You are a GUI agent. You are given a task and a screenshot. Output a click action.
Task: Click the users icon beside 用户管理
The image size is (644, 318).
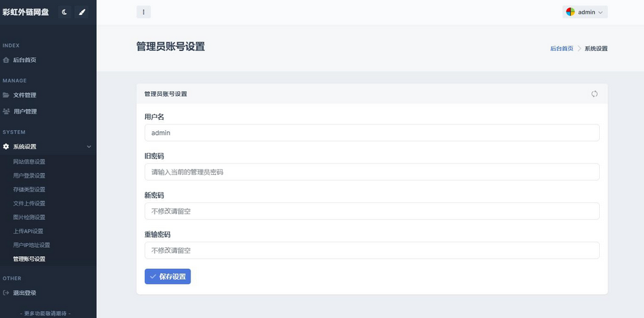6,112
